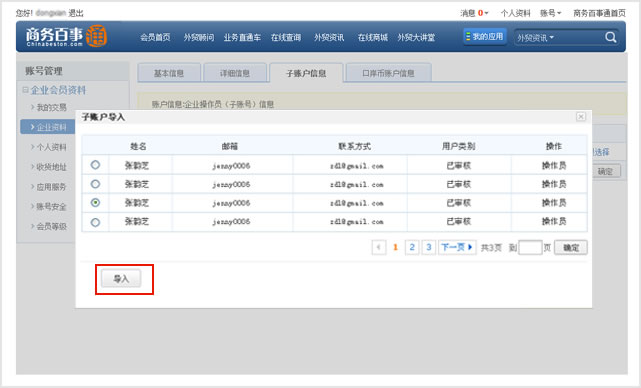Click the 退出 logout link
The width and height of the screenshot is (641, 388).
76,13
